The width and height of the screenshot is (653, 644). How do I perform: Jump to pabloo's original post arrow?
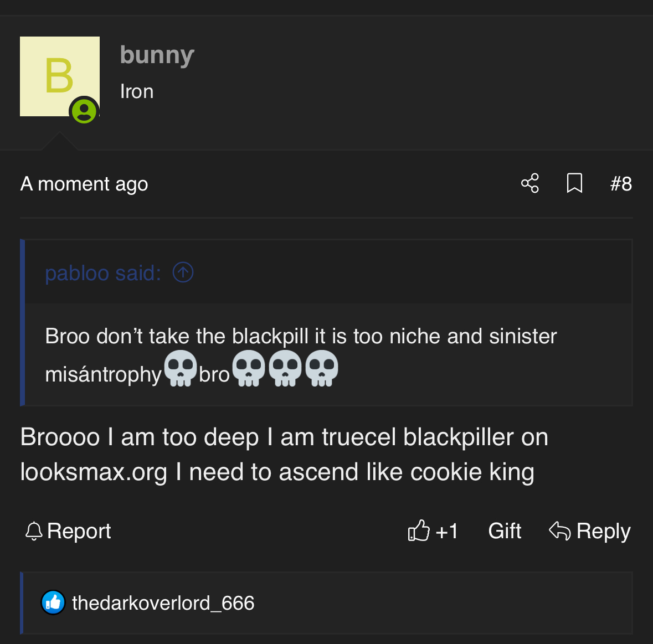[183, 272]
